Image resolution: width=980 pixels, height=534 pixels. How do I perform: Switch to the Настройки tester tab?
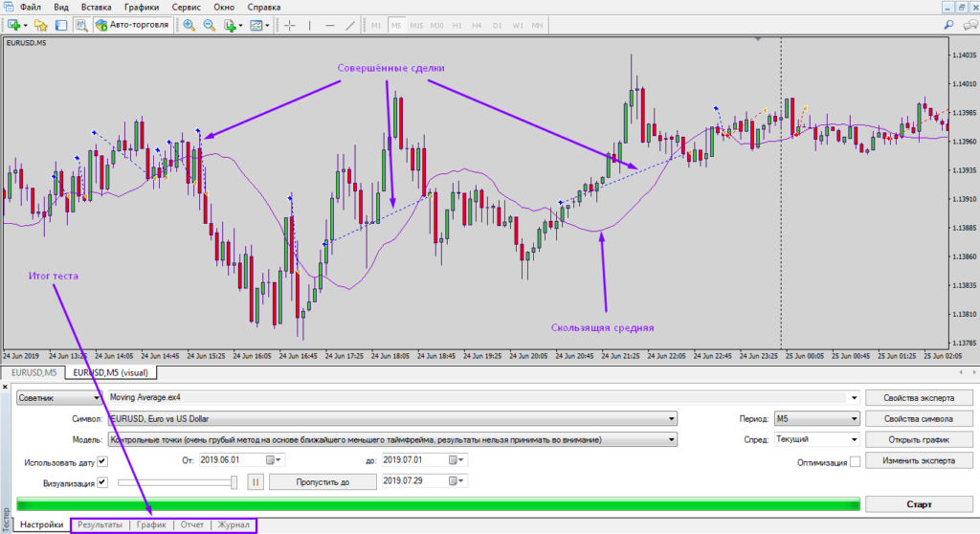(42, 524)
